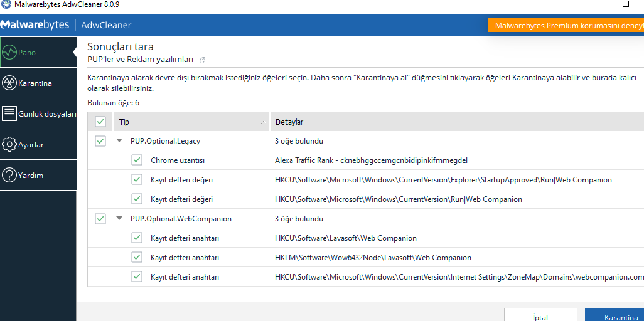The image size is (644, 321).
Task: Click the Ayarlar gear icon
Action: [9, 144]
